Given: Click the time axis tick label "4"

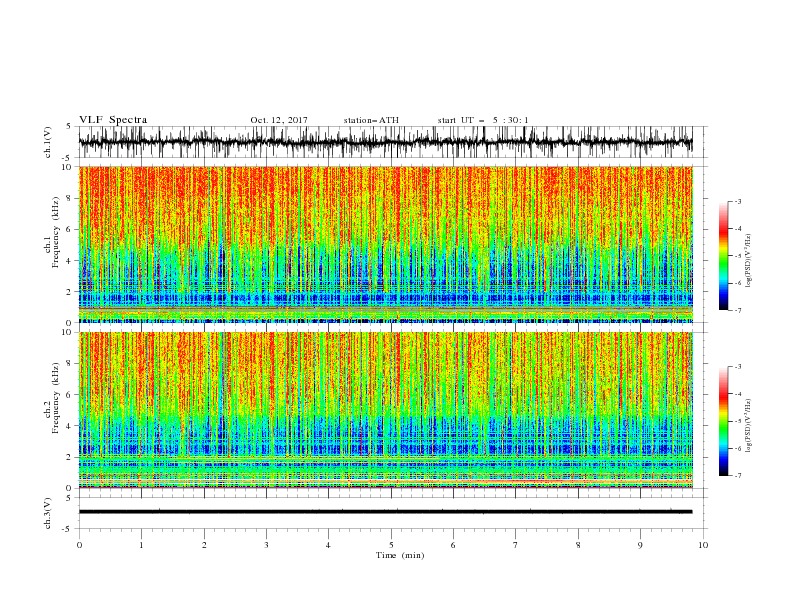Looking at the screenshot, I should 328,545.
